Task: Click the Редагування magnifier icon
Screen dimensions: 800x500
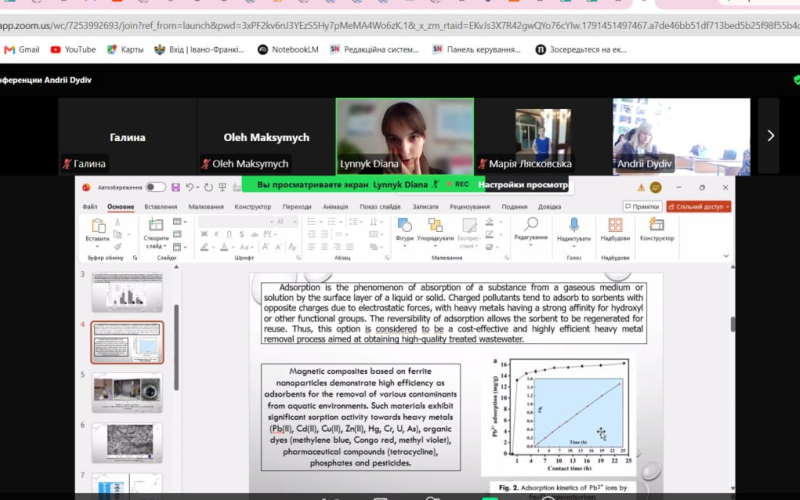Action: click(x=531, y=224)
